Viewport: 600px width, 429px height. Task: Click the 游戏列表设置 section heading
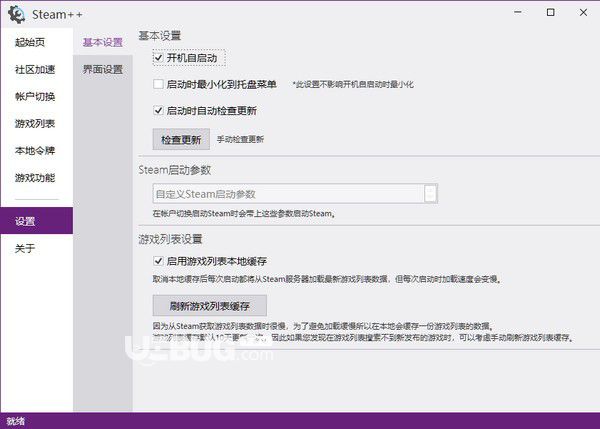coord(170,239)
